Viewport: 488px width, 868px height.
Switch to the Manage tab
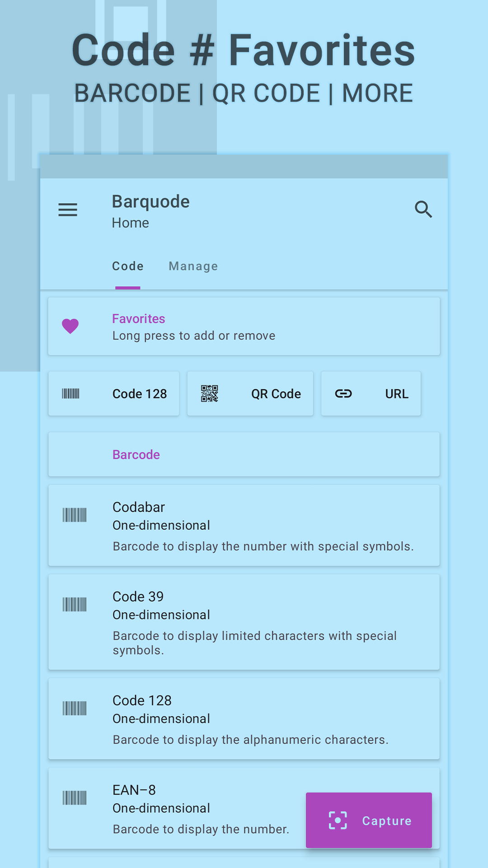(x=193, y=266)
